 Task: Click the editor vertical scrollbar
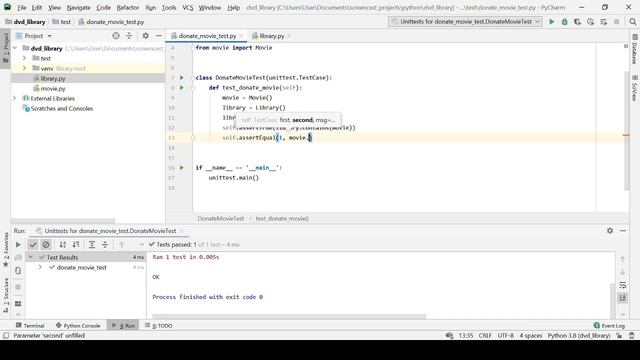pyautogui.click(x=626, y=131)
